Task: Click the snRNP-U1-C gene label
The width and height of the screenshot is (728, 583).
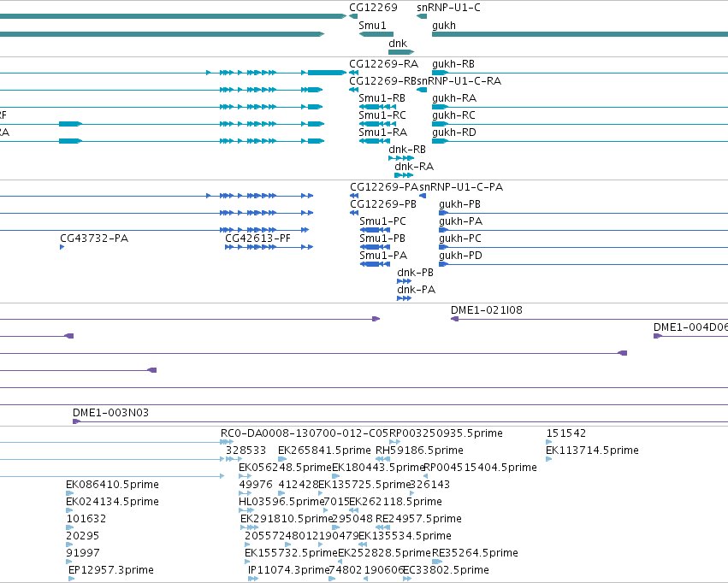Action: click(448, 8)
